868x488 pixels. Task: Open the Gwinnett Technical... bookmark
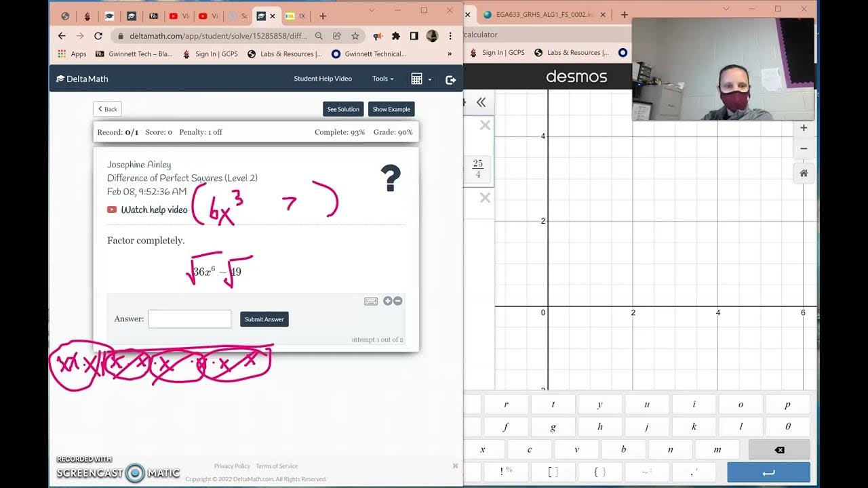369,54
